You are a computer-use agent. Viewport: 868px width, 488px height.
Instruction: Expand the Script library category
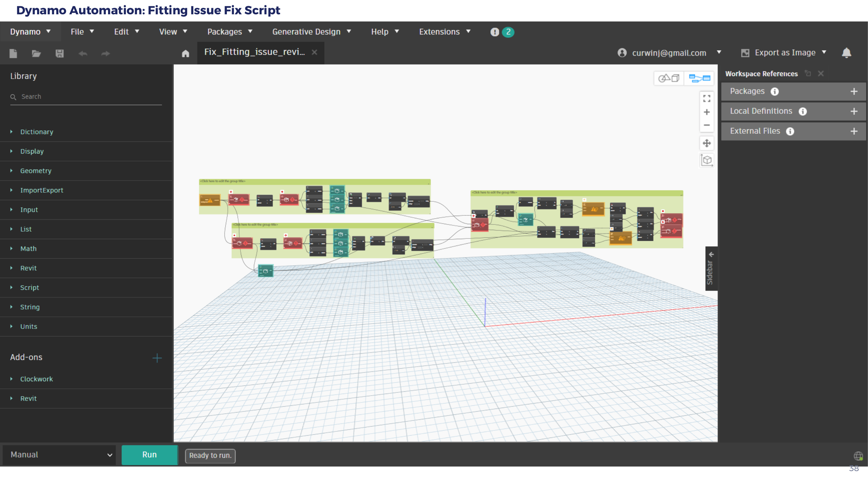86,288
